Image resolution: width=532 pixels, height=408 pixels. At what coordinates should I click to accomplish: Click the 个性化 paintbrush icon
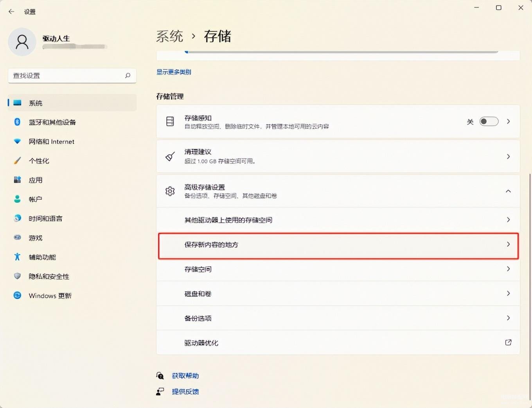17,161
